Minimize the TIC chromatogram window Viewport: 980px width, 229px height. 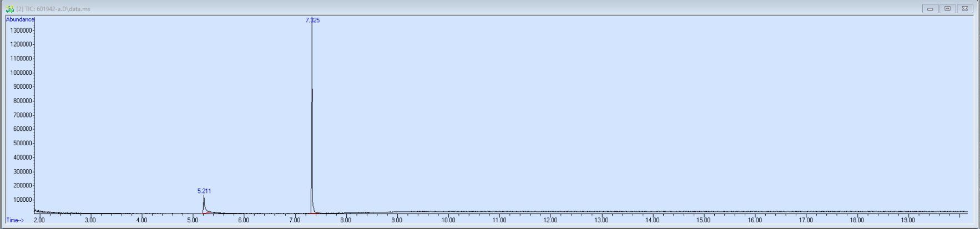pyautogui.click(x=930, y=8)
